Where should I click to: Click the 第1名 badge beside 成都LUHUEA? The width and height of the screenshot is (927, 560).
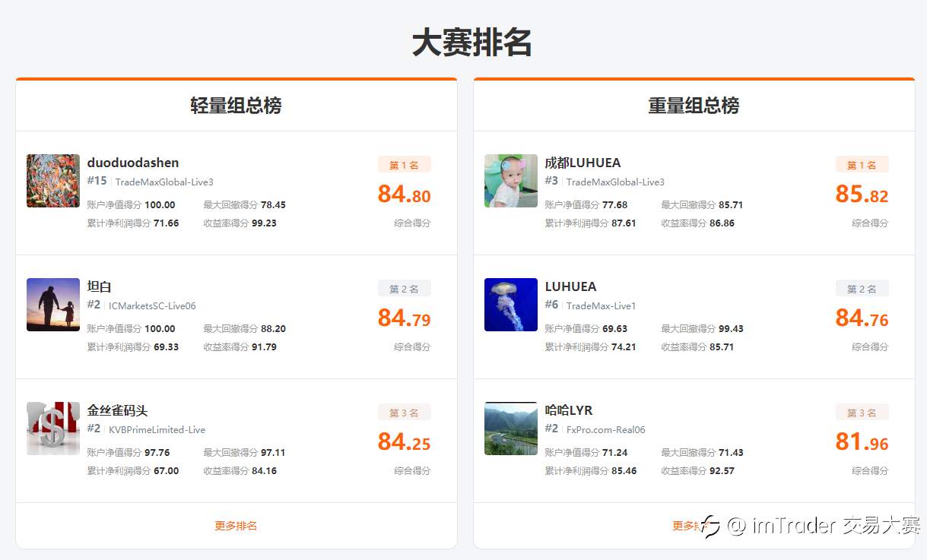pos(862,165)
